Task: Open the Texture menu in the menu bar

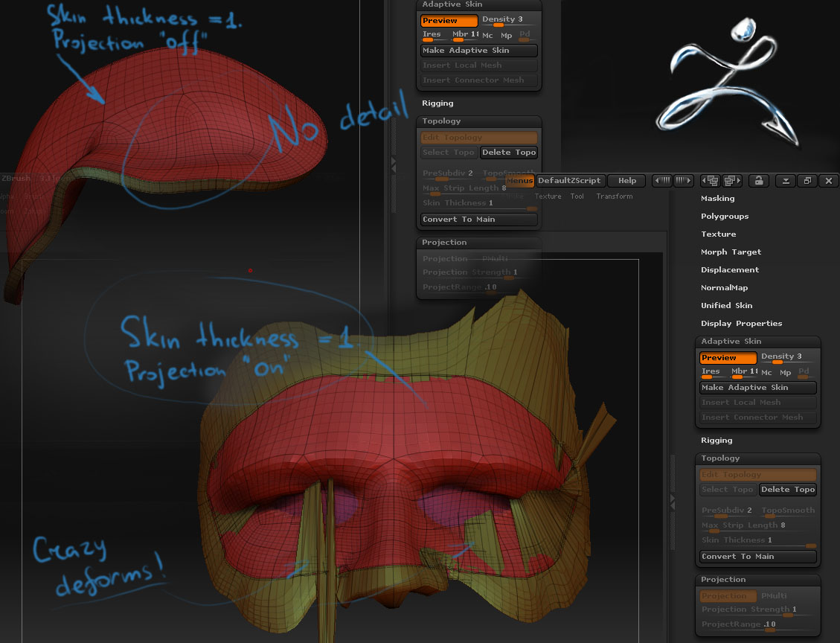Action: (x=548, y=196)
